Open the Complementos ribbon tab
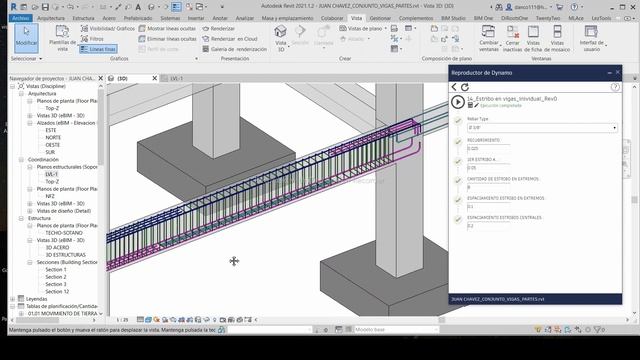Viewport: 640px width, 360px height. pyautogui.click(x=416, y=18)
